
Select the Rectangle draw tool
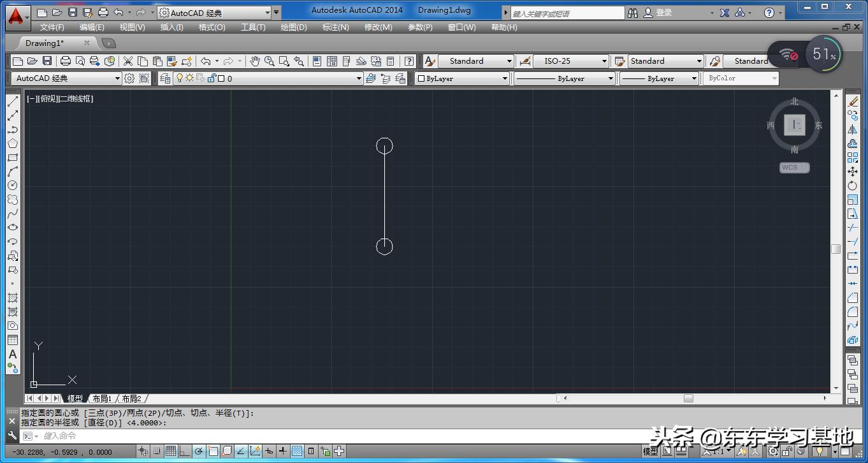point(13,158)
